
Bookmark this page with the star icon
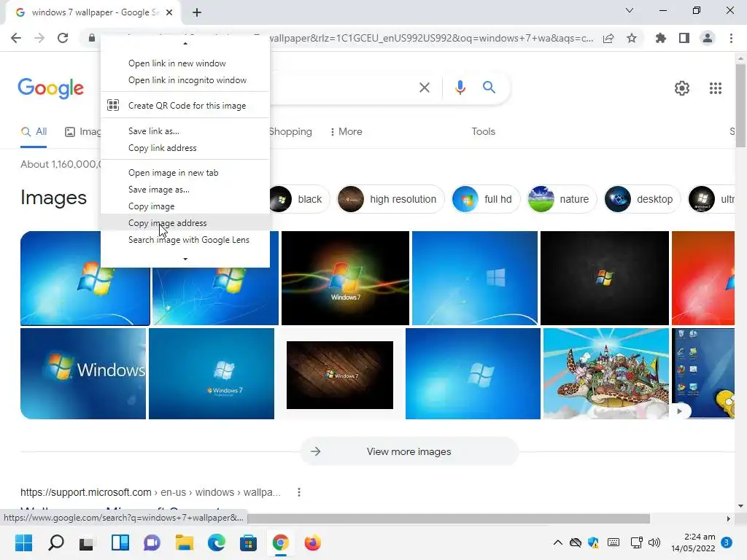point(632,38)
